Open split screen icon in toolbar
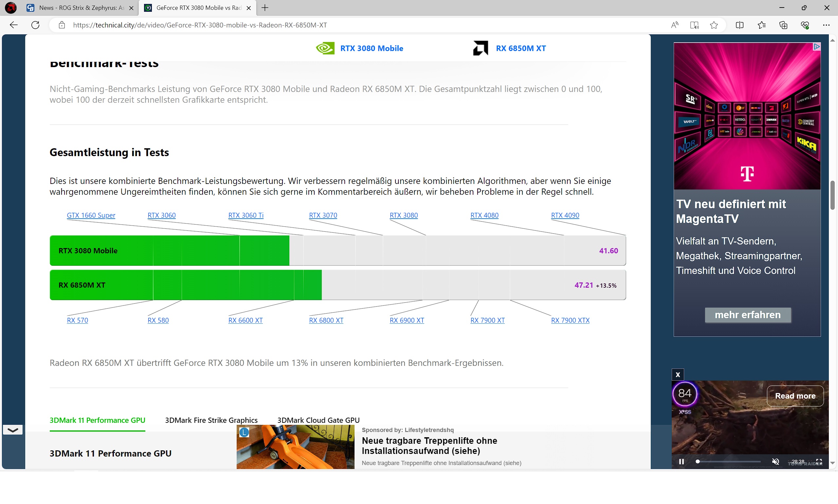The width and height of the screenshot is (838, 504). pyautogui.click(x=739, y=25)
